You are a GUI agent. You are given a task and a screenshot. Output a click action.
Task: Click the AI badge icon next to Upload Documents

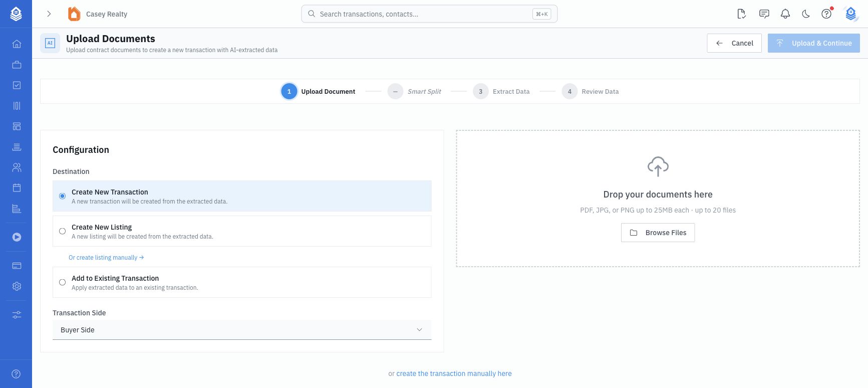50,43
